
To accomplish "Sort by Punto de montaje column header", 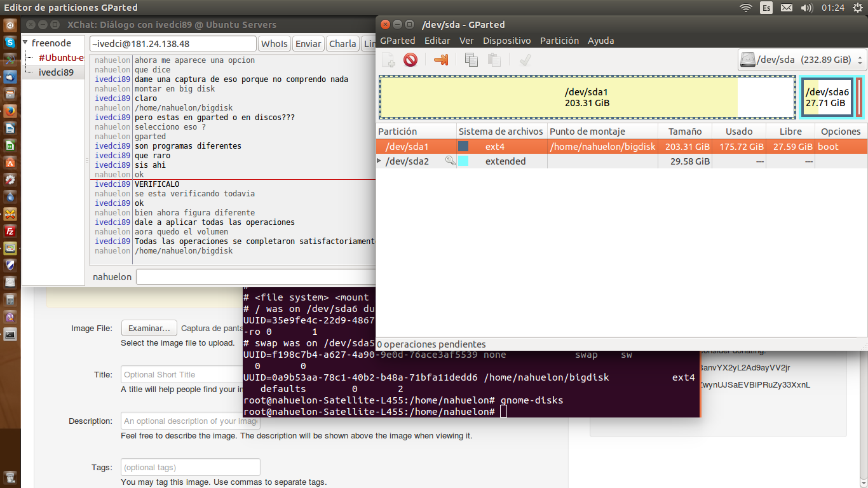I will pos(602,132).
